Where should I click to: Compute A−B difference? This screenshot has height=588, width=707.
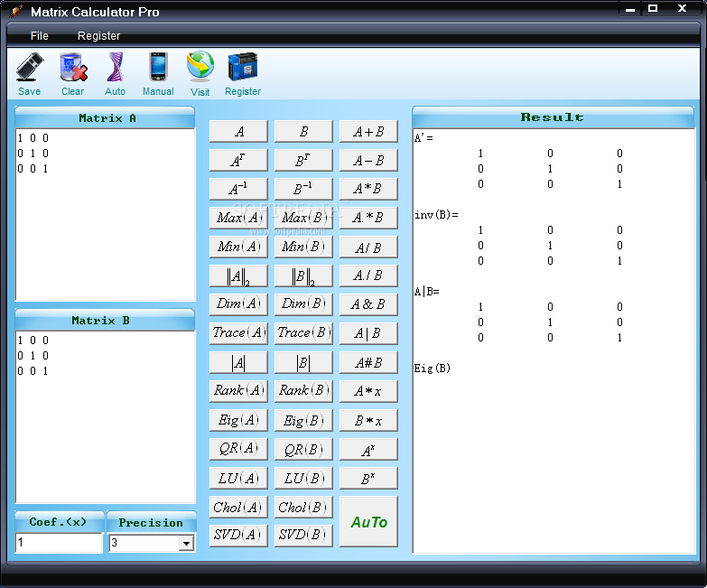[x=368, y=160]
